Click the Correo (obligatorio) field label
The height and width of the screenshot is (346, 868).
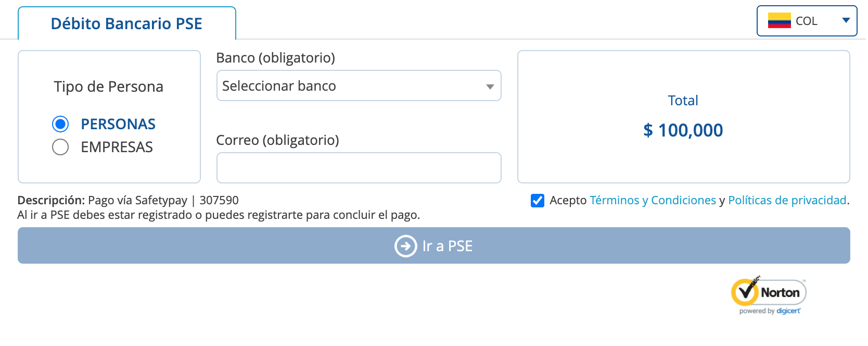pyautogui.click(x=277, y=140)
